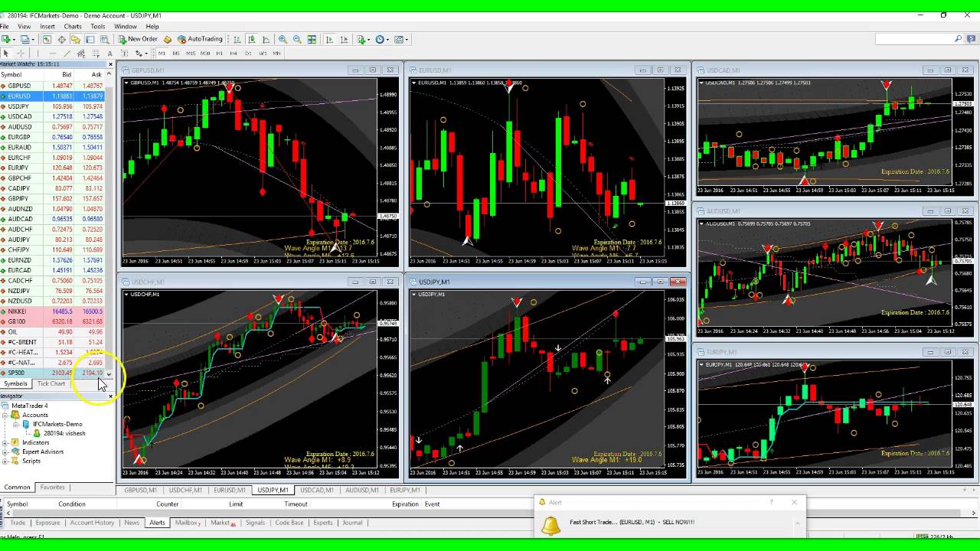Open the View menu
This screenshot has height=551, width=980.
pyautogui.click(x=24, y=27)
